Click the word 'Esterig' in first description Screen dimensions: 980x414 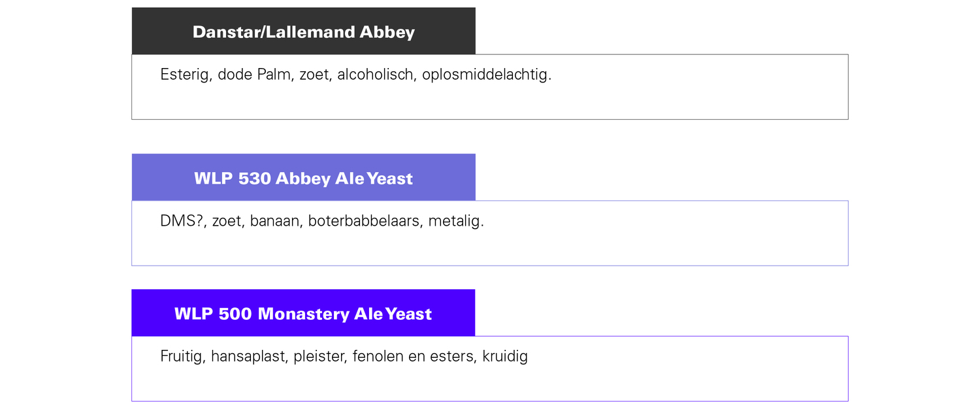click(x=186, y=75)
